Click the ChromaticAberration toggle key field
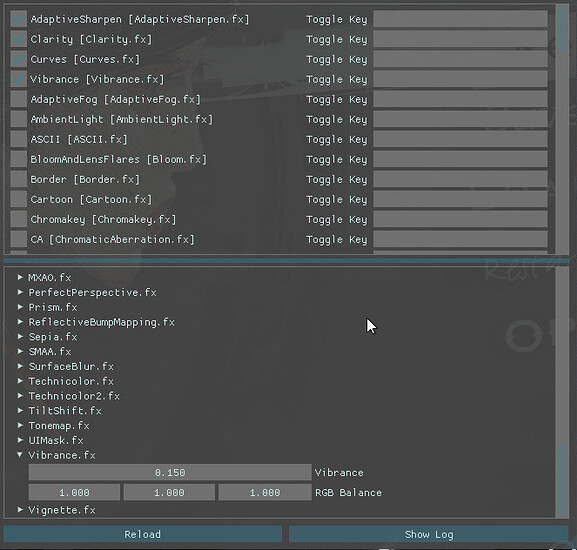 (x=460, y=239)
